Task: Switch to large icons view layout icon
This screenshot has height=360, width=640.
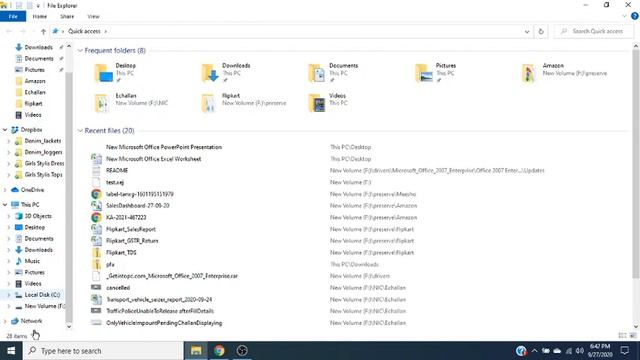Action: pos(633,336)
